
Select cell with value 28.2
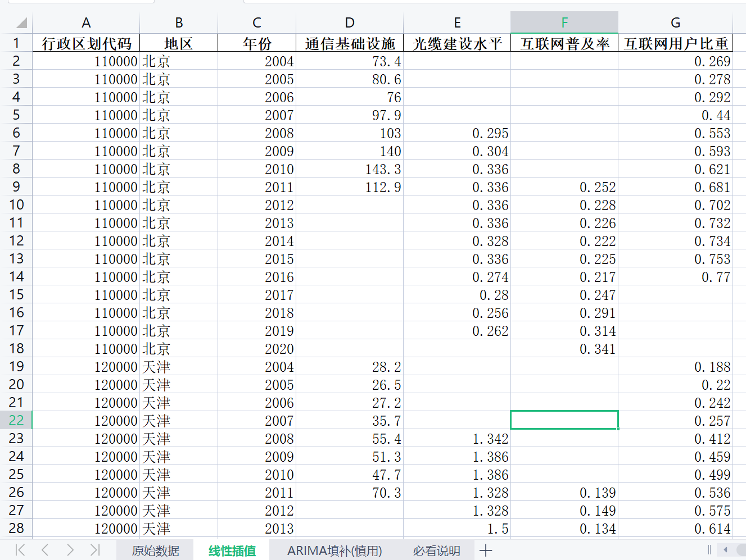tap(350, 366)
